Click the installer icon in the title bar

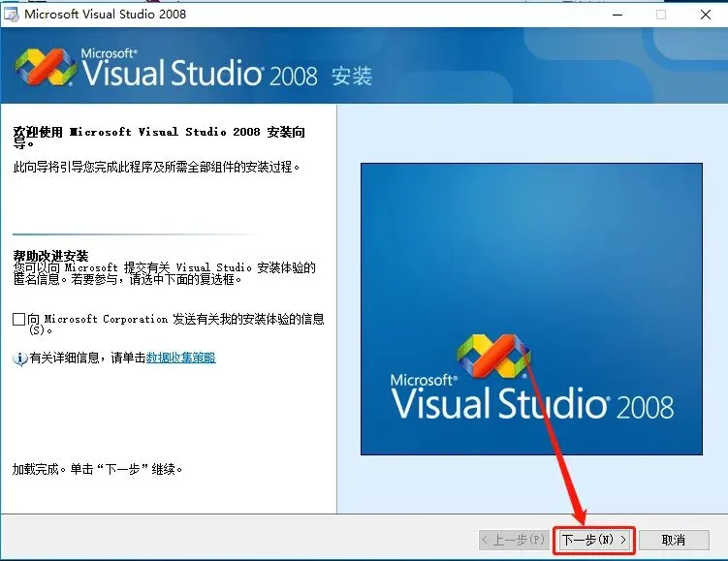11,15
